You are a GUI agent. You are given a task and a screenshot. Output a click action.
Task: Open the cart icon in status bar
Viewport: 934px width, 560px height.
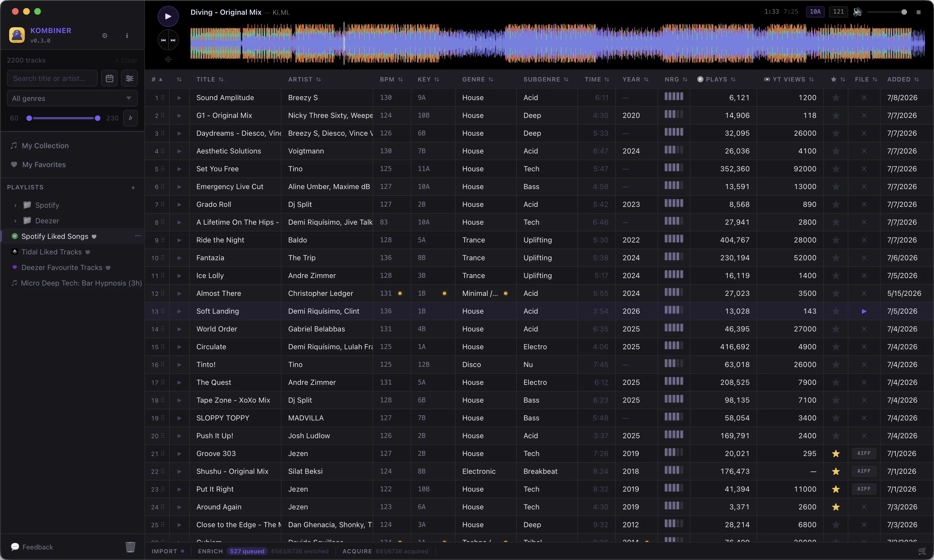922,551
